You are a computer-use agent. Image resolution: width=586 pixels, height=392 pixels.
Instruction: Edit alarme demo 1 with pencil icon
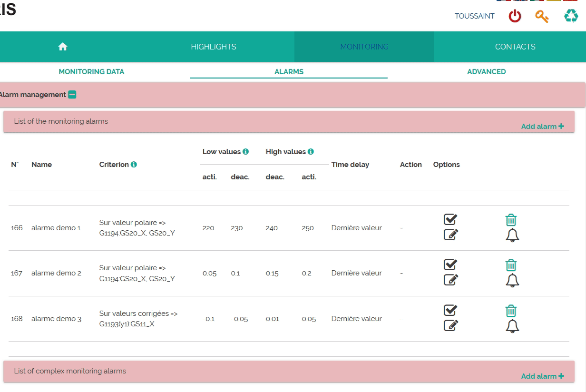coord(450,235)
